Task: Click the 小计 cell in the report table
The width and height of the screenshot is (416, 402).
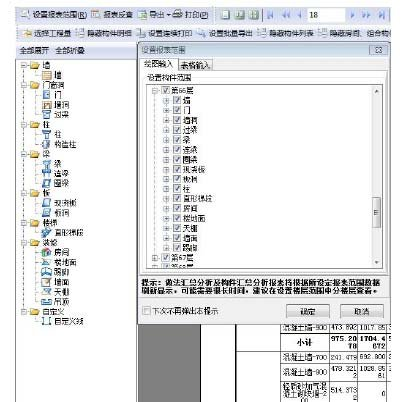Action: [304, 342]
